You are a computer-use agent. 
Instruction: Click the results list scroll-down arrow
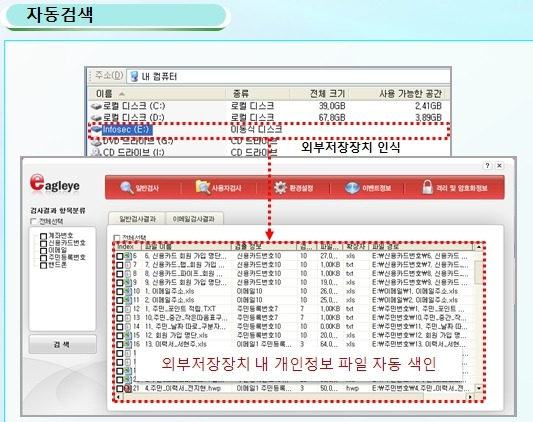tap(479, 388)
